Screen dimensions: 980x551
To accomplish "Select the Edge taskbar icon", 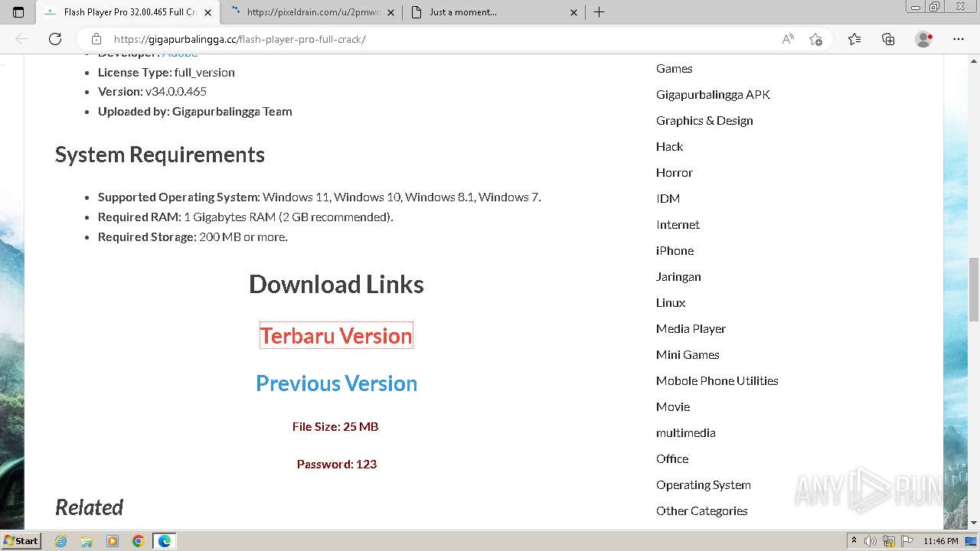I will 165,541.
